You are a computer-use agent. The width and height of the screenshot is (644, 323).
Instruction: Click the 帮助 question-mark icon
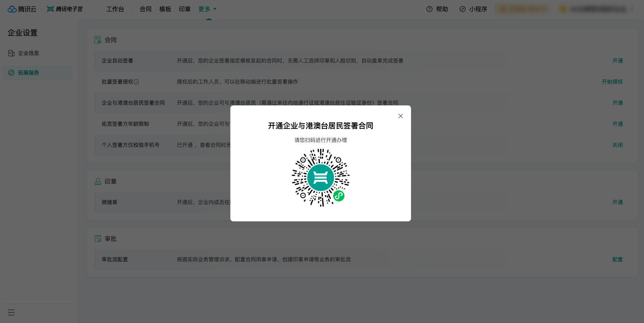pos(429,9)
